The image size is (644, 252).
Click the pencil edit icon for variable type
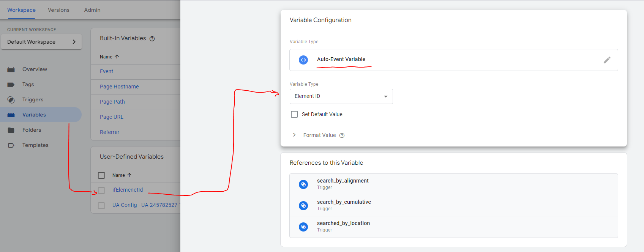click(607, 60)
